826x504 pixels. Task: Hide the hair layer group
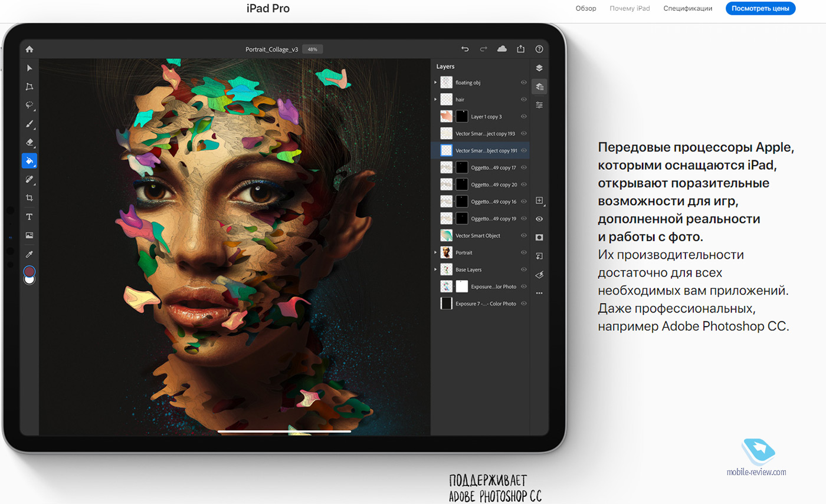click(523, 100)
